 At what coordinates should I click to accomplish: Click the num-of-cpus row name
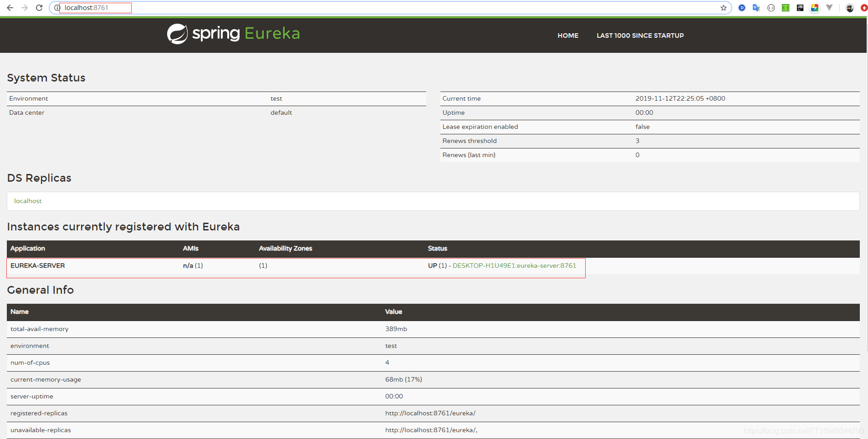[30, 362]
